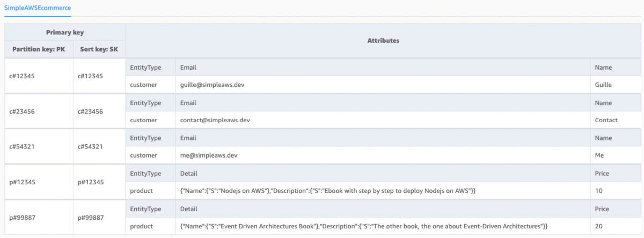Select the contact@simpleaws.dev email cell
644x238 pixels.
point(215,120)
